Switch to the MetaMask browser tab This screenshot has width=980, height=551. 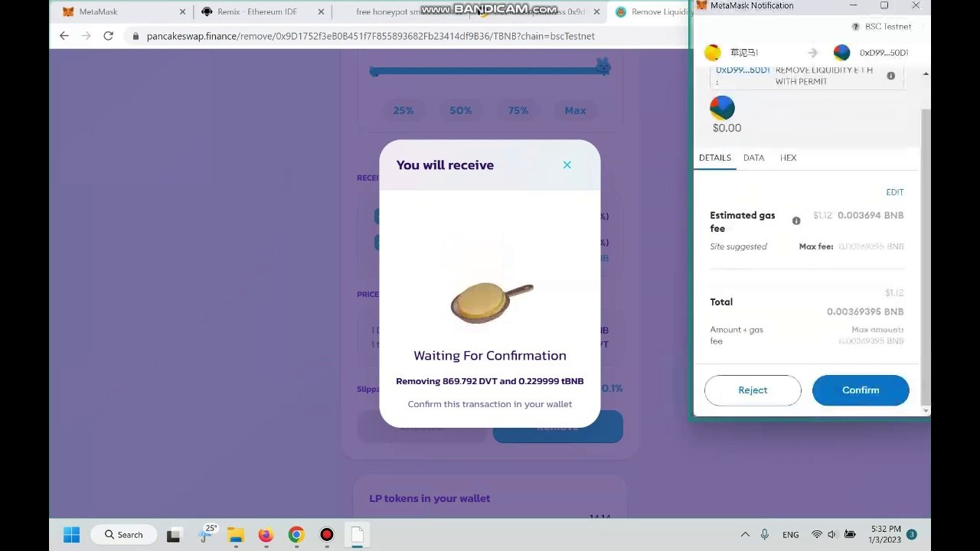click(122, 11)
